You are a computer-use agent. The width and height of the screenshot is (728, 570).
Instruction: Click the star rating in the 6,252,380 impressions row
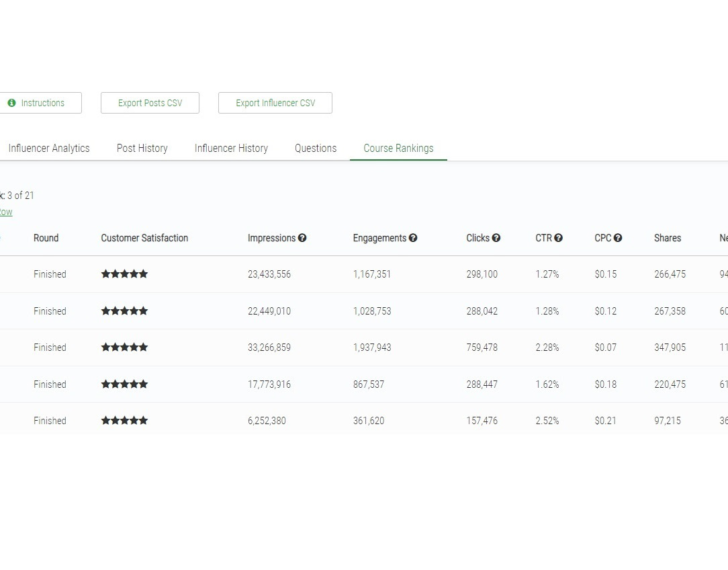click(x=124, y=421)
